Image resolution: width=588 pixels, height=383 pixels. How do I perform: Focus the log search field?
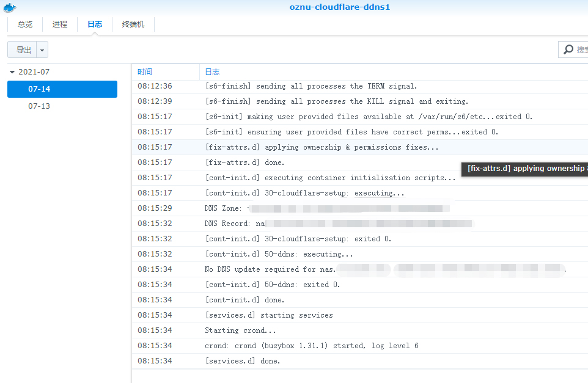[x=573, y=49]
